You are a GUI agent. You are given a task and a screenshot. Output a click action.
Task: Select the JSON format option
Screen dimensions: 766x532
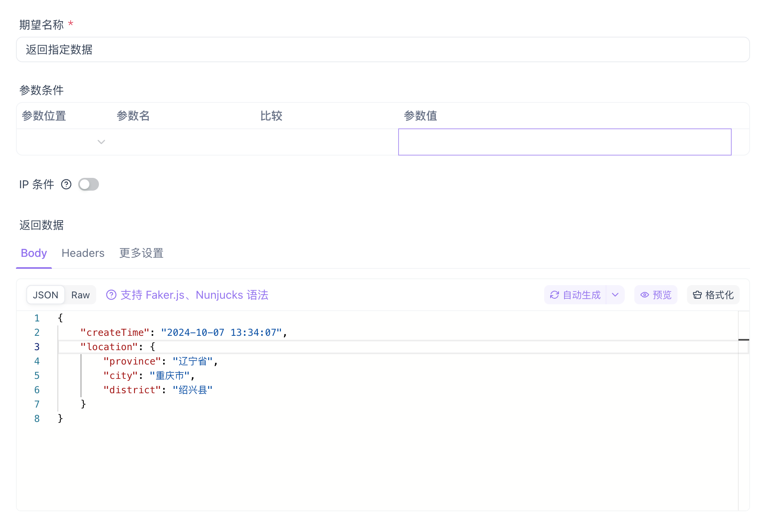click(45, 295)
